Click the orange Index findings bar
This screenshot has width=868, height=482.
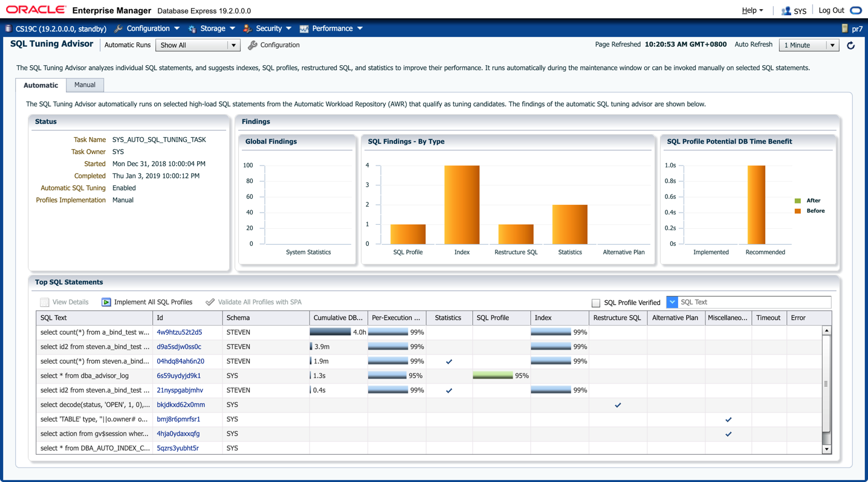click(x=462, y=205)
